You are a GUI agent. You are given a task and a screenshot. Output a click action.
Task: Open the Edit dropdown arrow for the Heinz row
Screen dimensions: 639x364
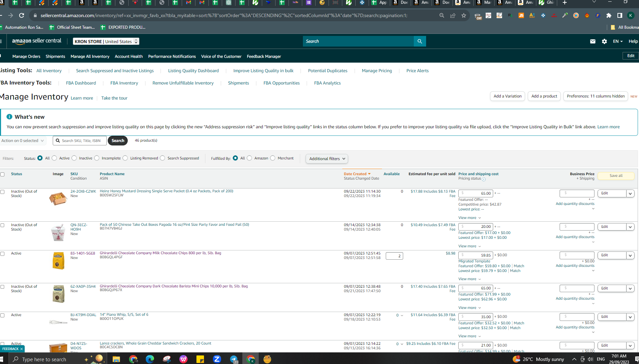pyautogui.click(x=630, y=194)
